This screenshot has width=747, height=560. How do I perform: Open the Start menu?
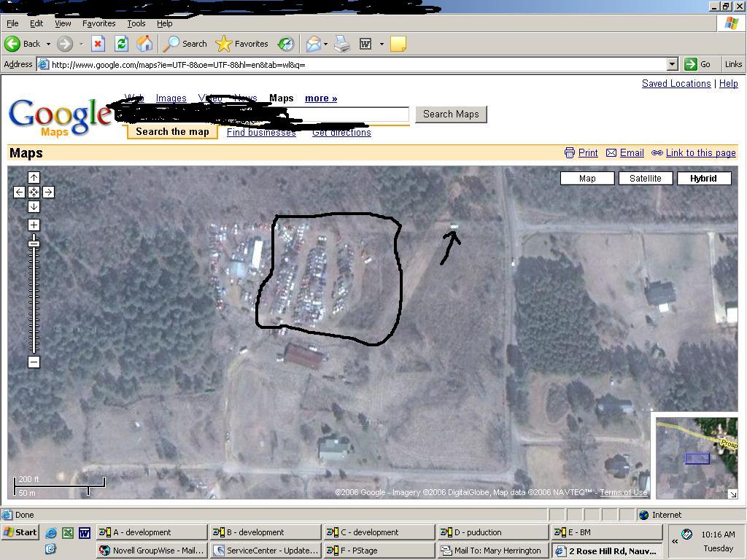(20, 532)
